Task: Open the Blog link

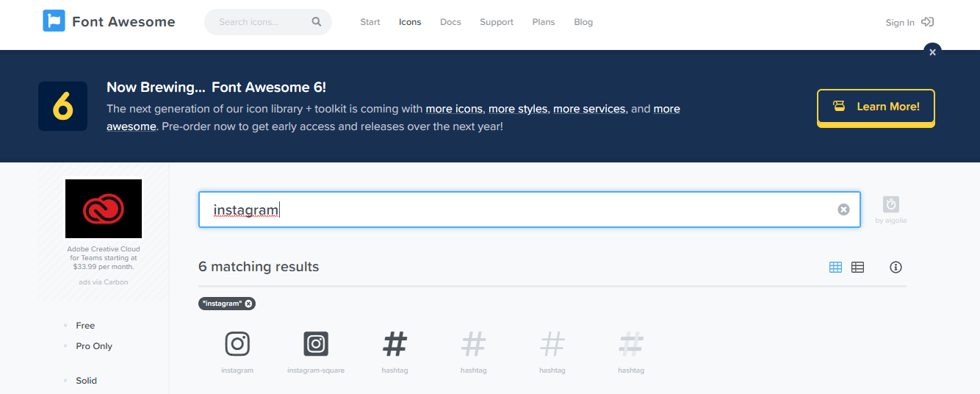Action: coord(583,22)
